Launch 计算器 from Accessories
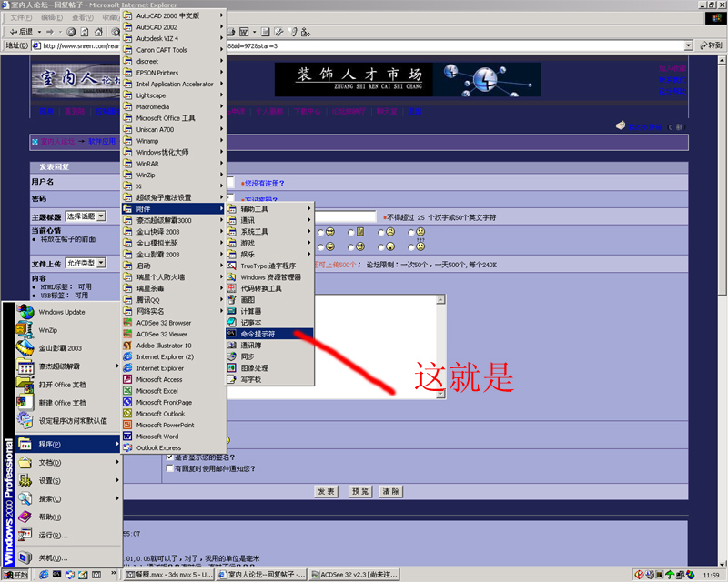Viewport: 728px width, 582px height. point(269,311)
